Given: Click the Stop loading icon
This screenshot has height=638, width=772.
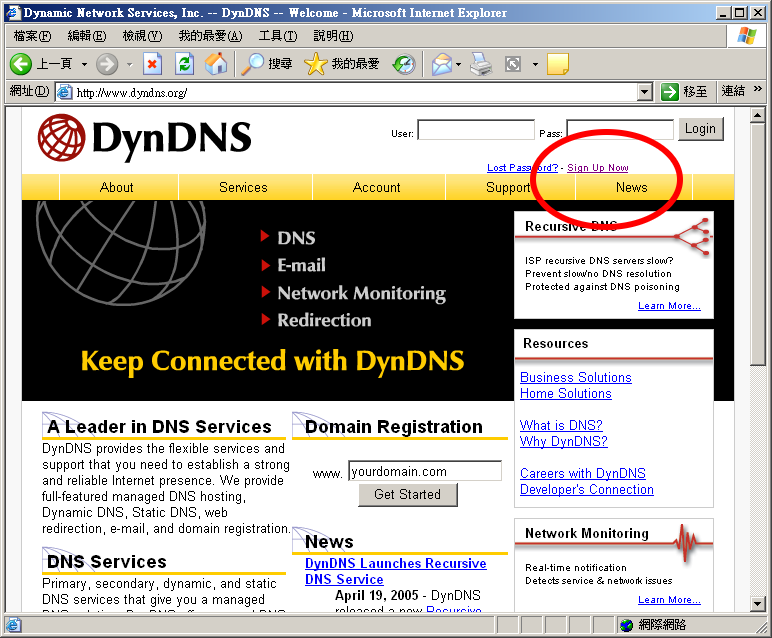Looking at the screenshot, I should click(x=152, y=64).
